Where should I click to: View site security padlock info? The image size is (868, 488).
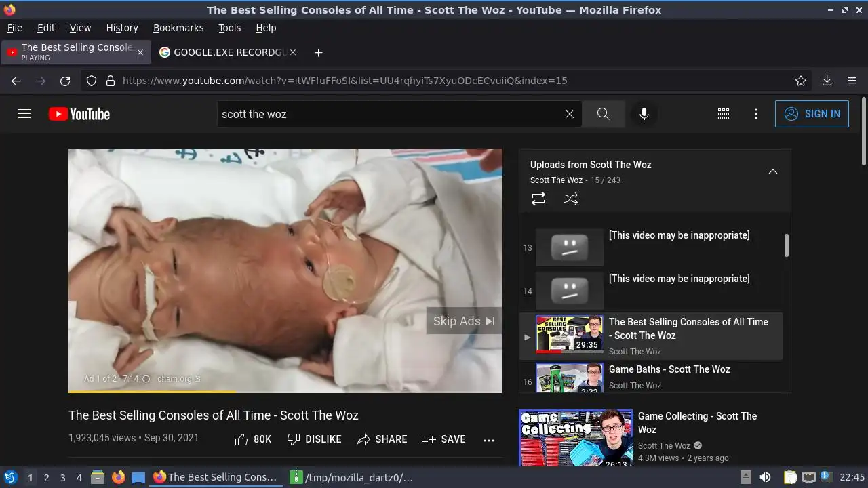coord(110,81)
